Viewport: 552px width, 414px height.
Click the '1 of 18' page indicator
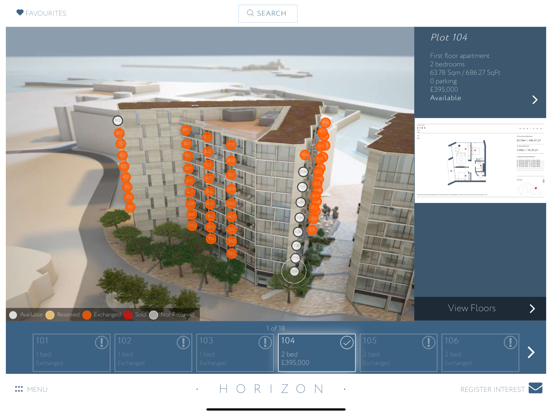pyautogui.click(x=276, y=328)
